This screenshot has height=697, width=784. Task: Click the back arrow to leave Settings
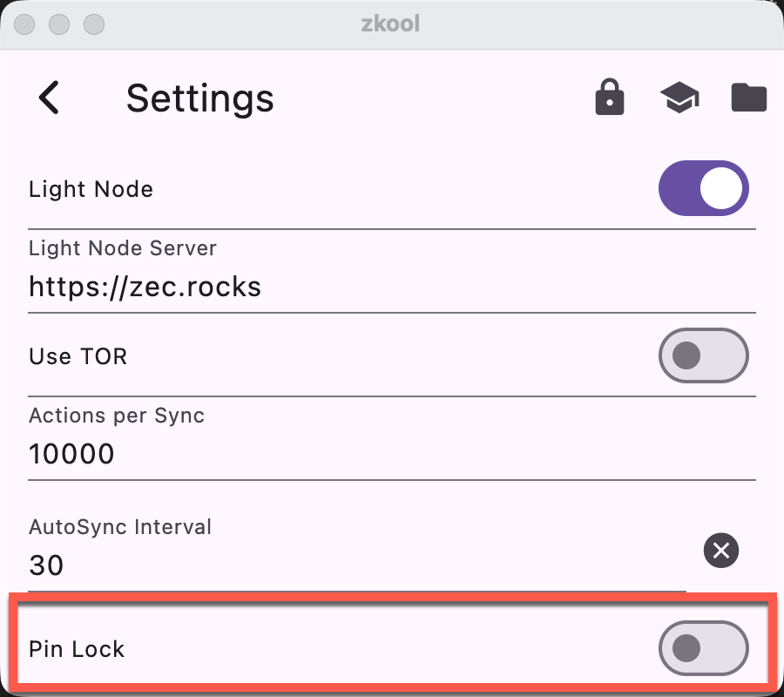50,98
